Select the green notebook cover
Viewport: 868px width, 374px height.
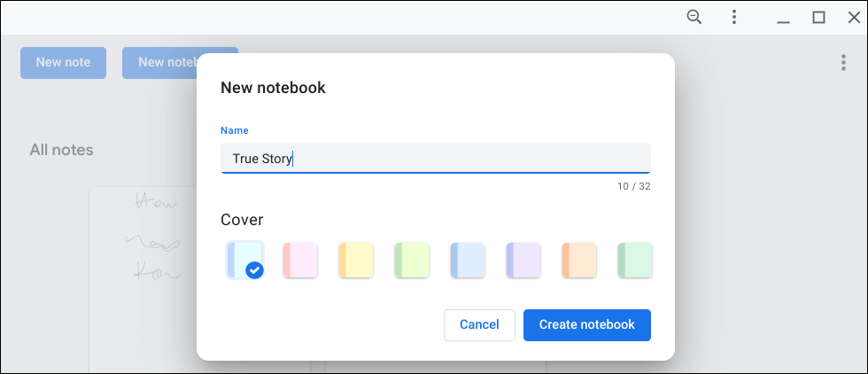click(x=412, y=260)
